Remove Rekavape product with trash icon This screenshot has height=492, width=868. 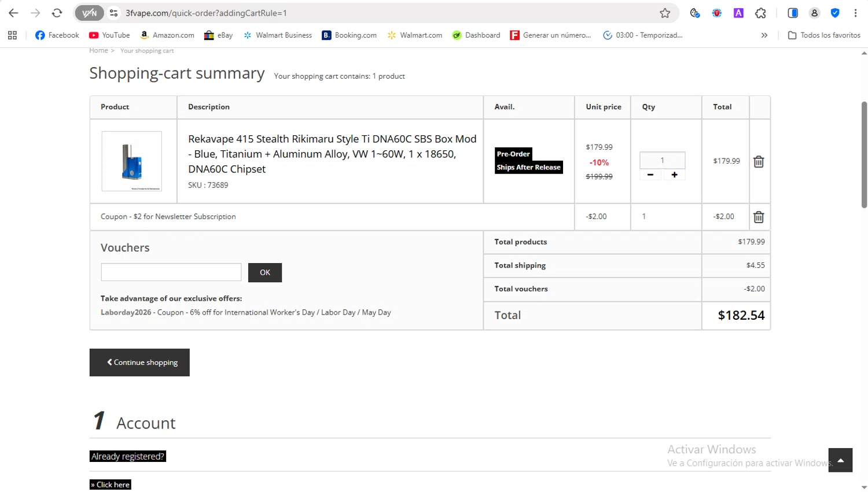(759, 162)
